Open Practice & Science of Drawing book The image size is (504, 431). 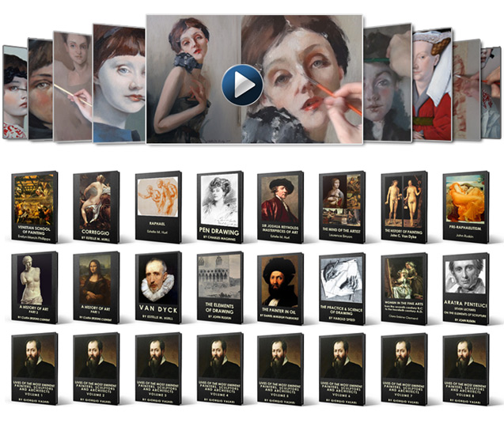pos(342,289)
